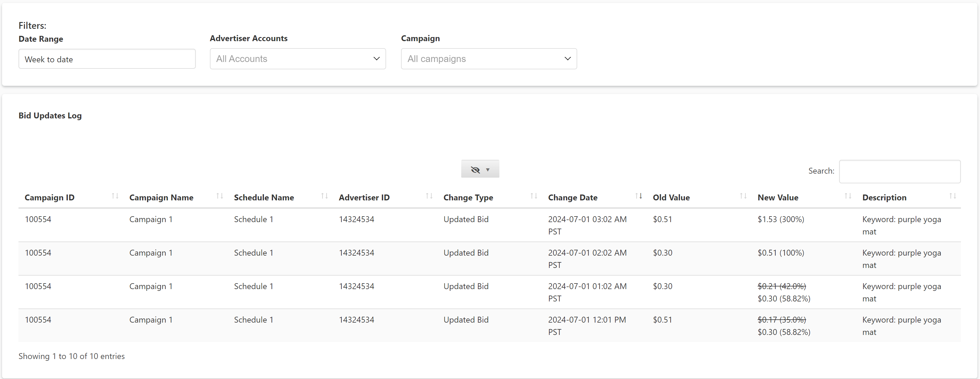Sort by Change Type column arrows

[x=534, y=196]
